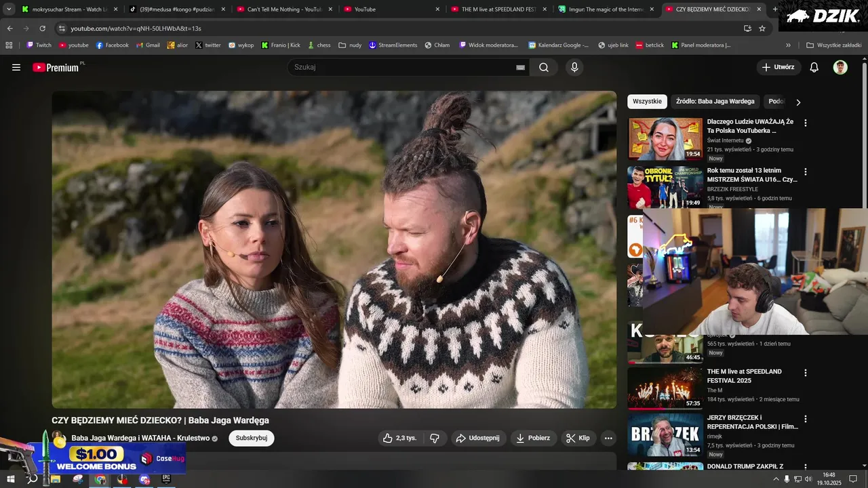This screenshot has width=868, height=488.
Task: Open on-screen keyboard icon in search box
Action: click(x=521, y=67)
